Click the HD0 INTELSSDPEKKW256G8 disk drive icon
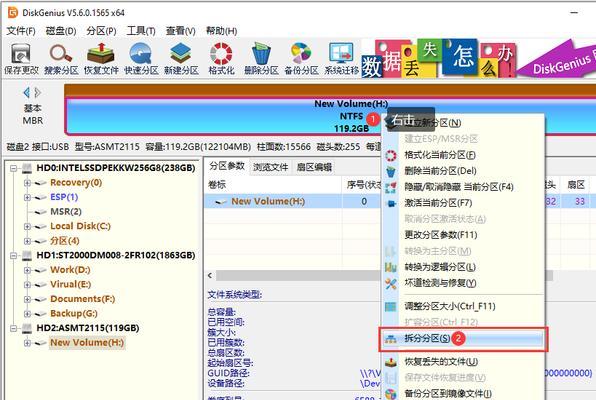 pyautogui.click(x=27, y=168)
